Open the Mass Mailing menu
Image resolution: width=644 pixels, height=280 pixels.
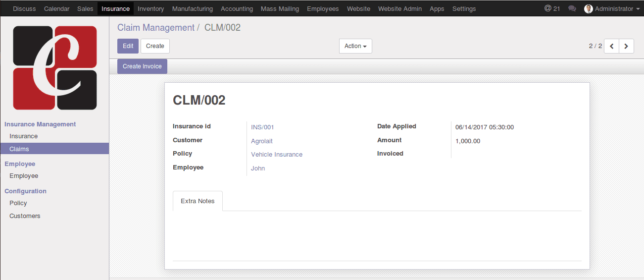tap(280, 8)
